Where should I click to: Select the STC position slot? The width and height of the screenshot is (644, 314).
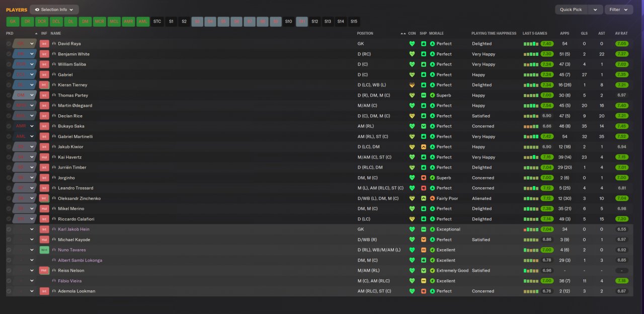(x=157, y=22)
